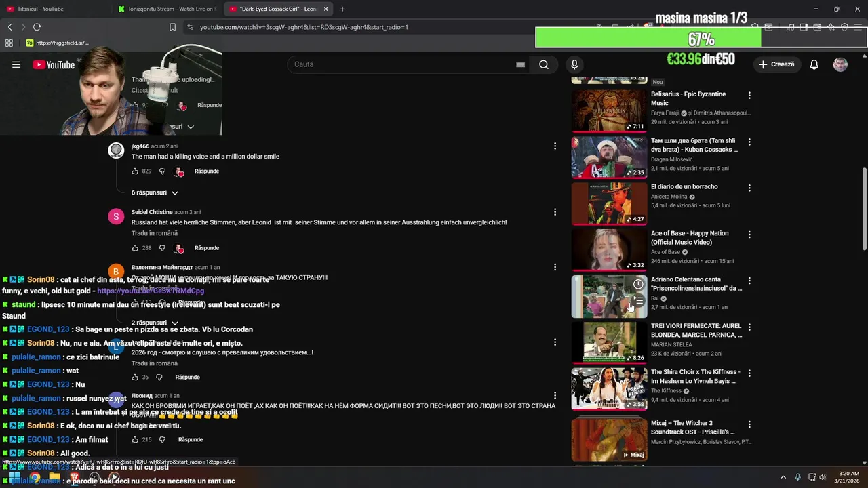Expand the 2 răspunsuri replies
The image size is (868, 488).
coord(155,323)
